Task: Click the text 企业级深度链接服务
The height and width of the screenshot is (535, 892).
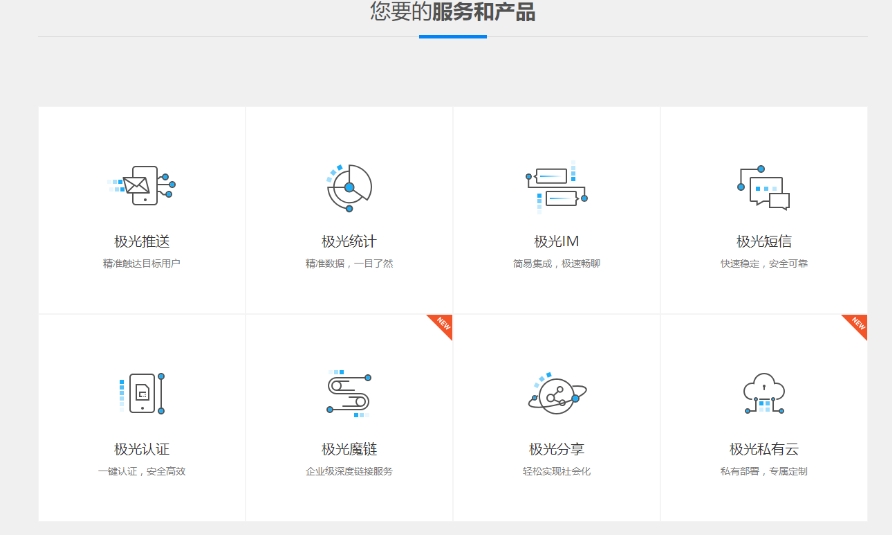Action: pyautogui.click(x=349, y=471)
